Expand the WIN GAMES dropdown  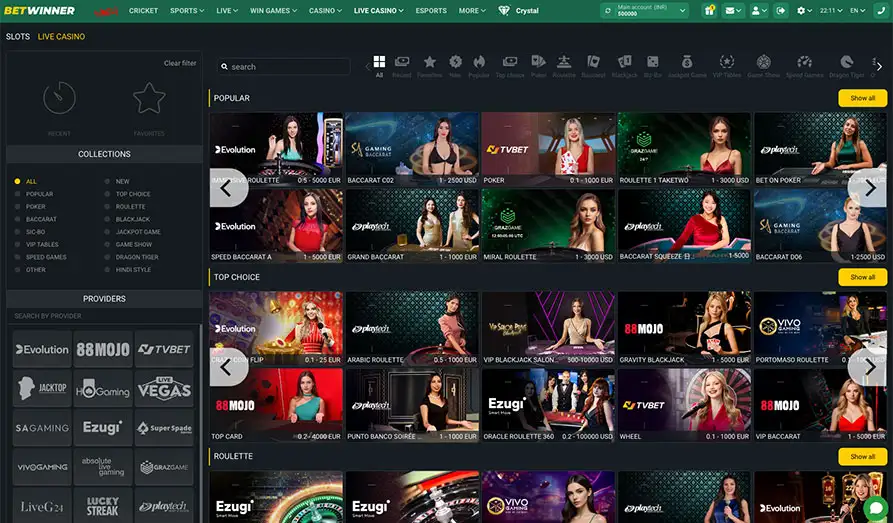point(273,10)
